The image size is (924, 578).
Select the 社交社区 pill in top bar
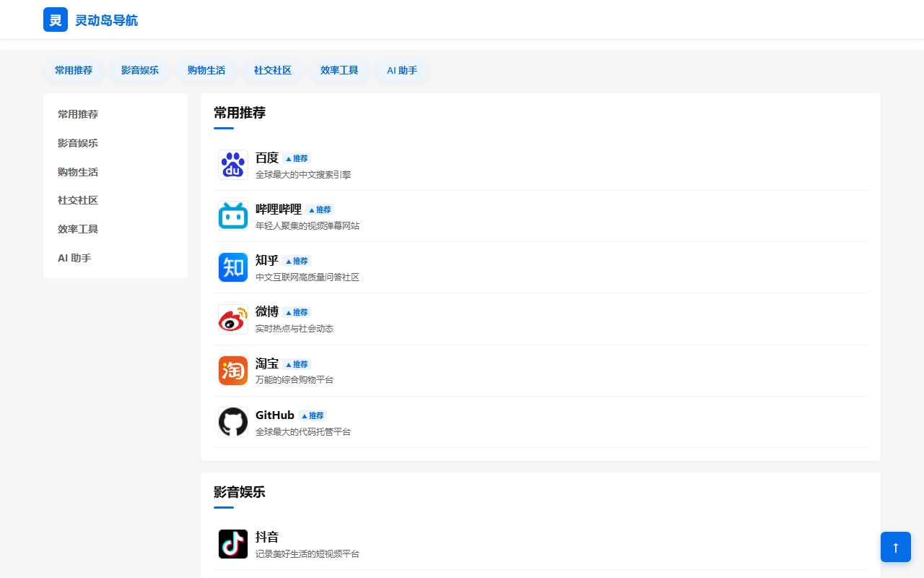point(273,70)
